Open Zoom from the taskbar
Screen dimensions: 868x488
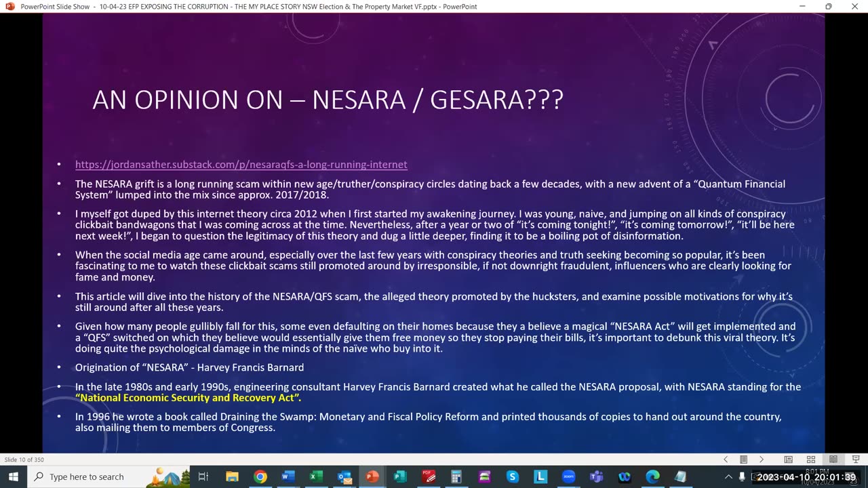pyautogui.click(x=568, y=476)
